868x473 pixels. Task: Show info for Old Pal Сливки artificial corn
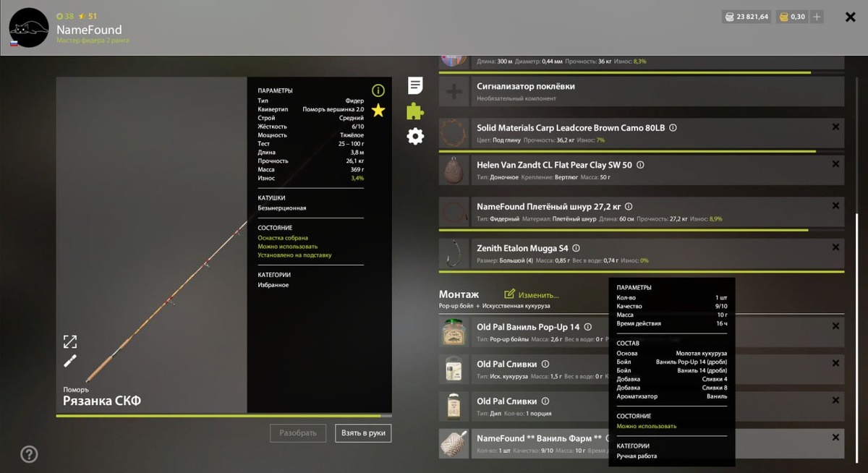coord(545,364)
